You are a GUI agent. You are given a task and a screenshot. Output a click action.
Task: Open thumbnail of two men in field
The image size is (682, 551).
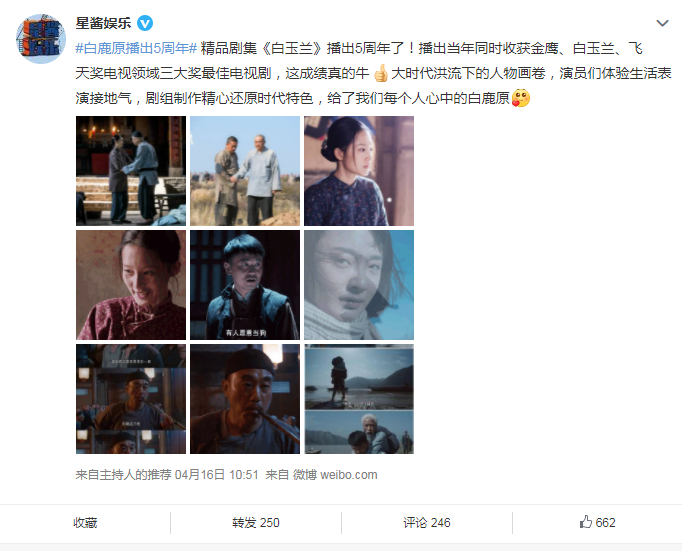[x=245, y=171]
